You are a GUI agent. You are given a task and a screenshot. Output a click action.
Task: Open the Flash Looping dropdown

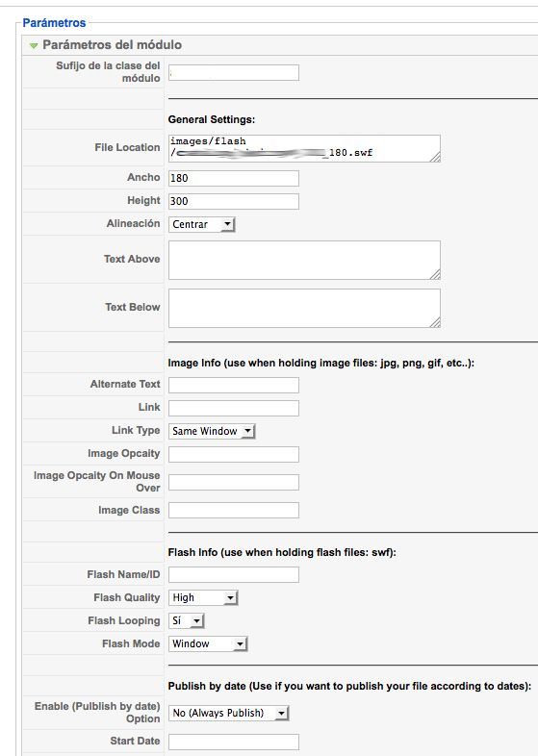187,620
